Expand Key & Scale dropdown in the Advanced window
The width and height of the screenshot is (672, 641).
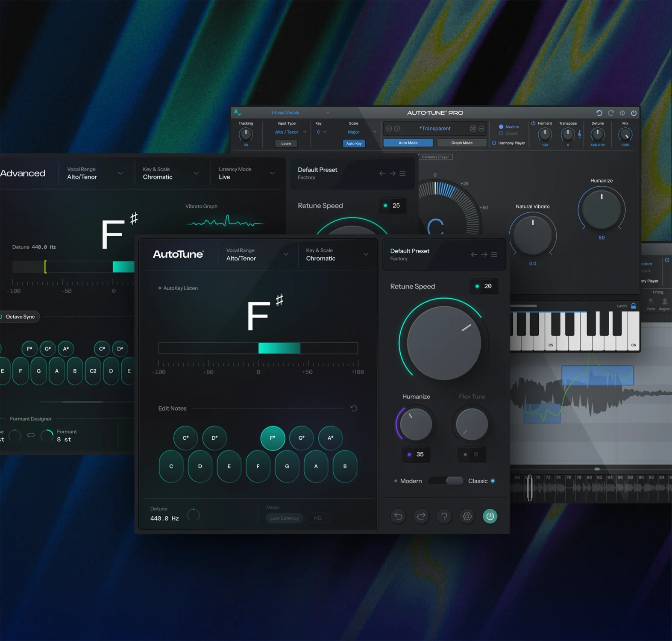pyautogui.click(x=171, y=173)
